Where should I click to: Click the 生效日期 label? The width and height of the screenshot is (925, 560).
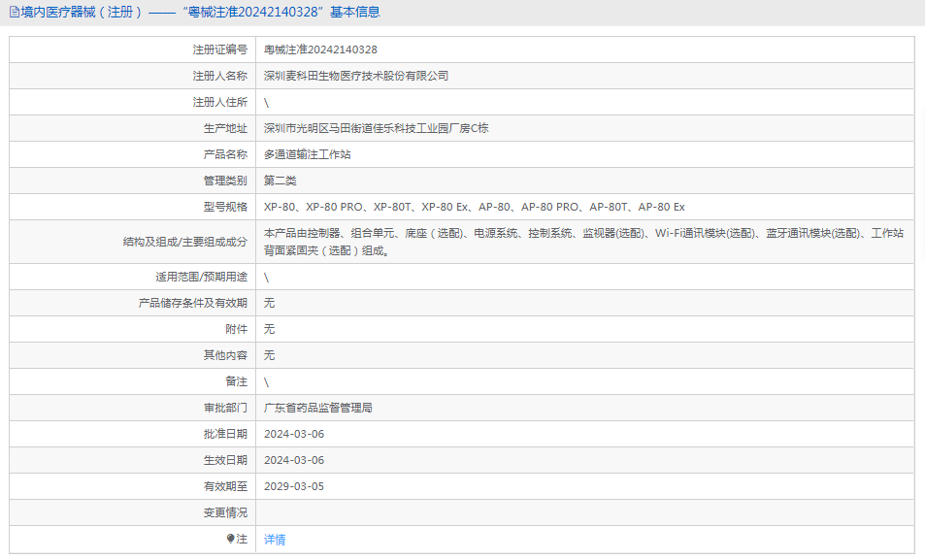click(225, 460)
